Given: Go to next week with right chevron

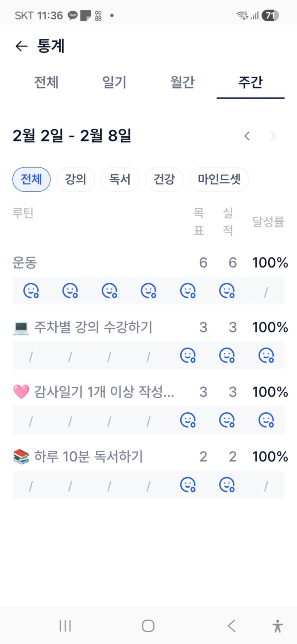Looking at the screenshot, I should pos(273,136).
